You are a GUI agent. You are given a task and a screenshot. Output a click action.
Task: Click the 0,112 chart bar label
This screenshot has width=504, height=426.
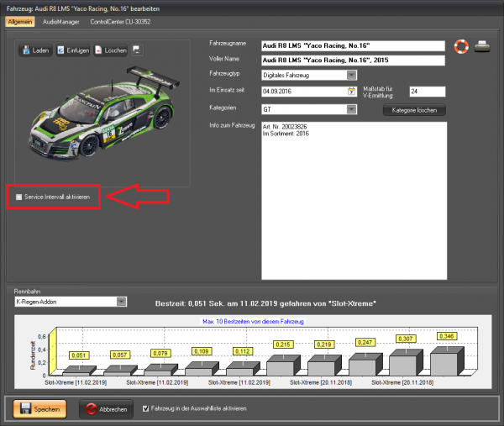click(243, 351)
